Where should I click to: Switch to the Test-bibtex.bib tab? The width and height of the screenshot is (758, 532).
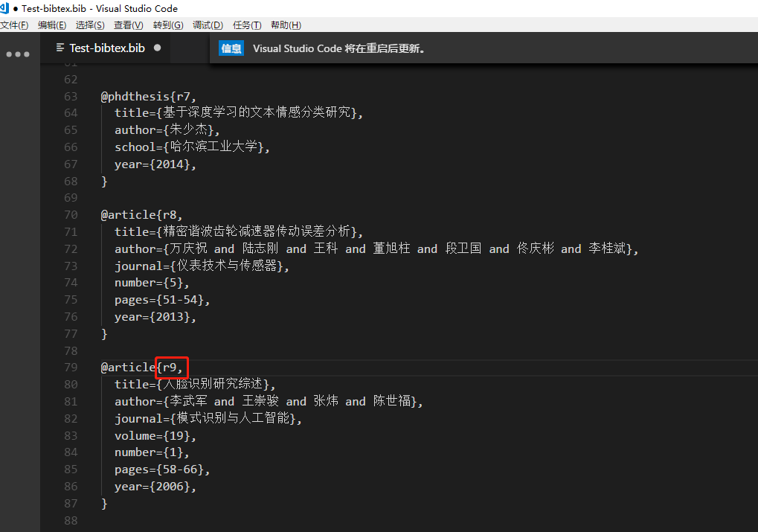click(107, 48)
